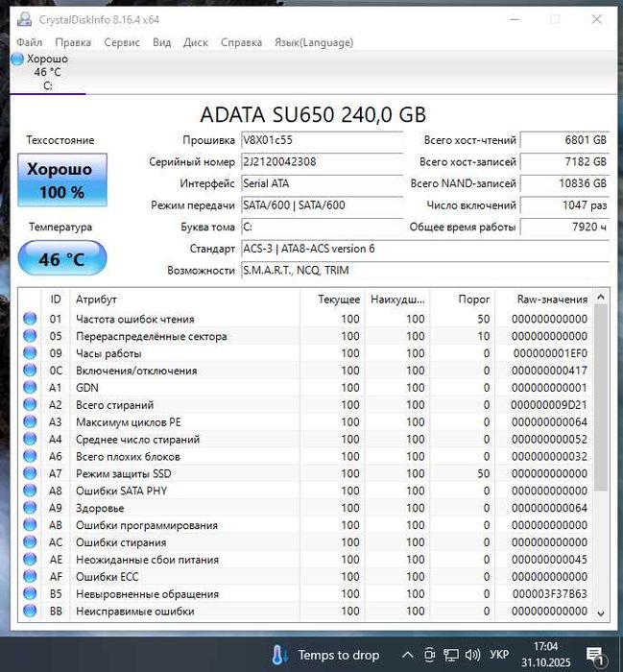Click raw value 000000001EF0

551,353
